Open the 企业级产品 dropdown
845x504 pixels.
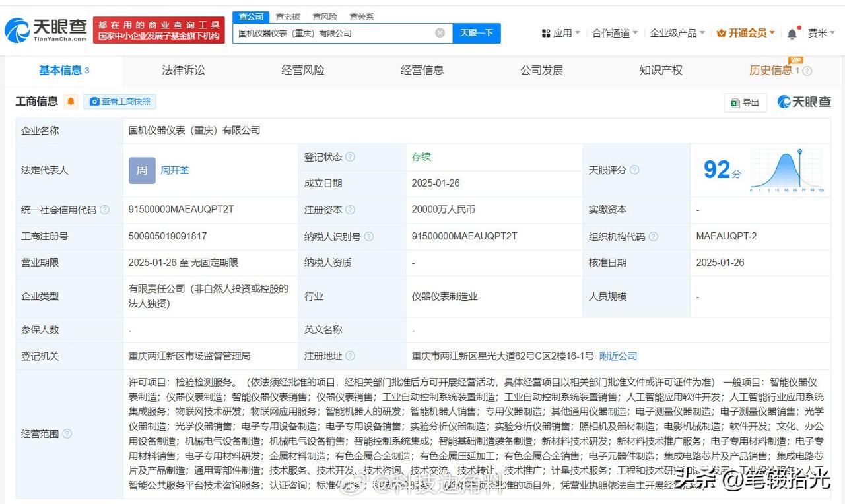pyautogui.click(x=677, y=33)
